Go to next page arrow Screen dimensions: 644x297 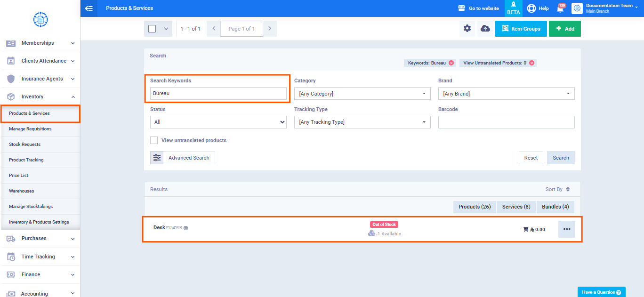tap(270, 29)
